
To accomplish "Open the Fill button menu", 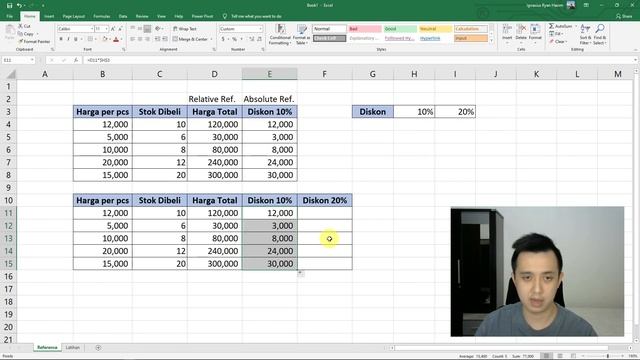I will tap(556, 34).
